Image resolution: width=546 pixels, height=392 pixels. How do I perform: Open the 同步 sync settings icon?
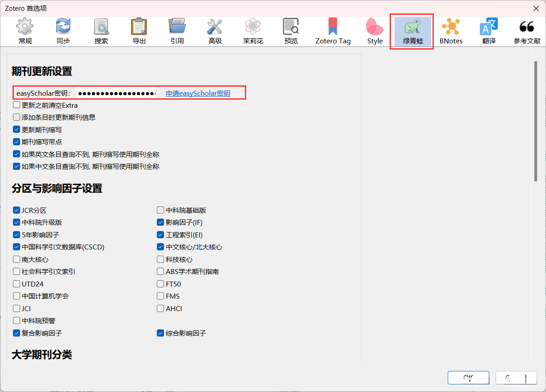(63, 30)
